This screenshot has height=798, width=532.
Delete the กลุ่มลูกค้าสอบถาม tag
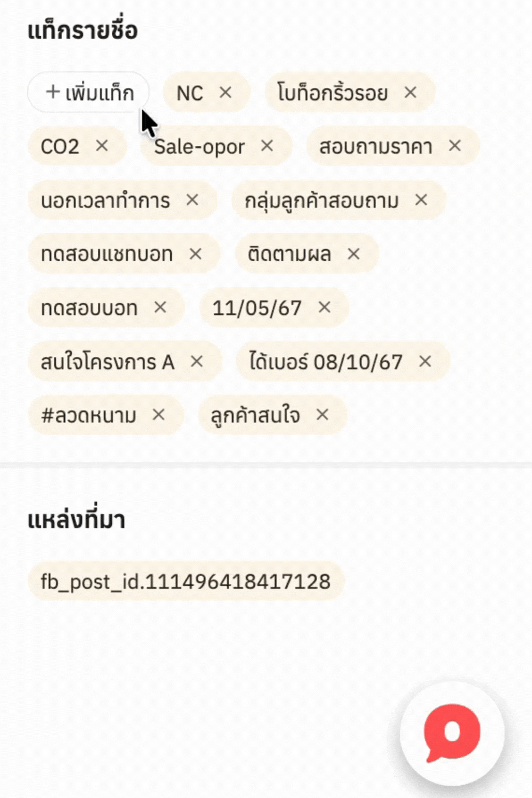click(421, 200)
